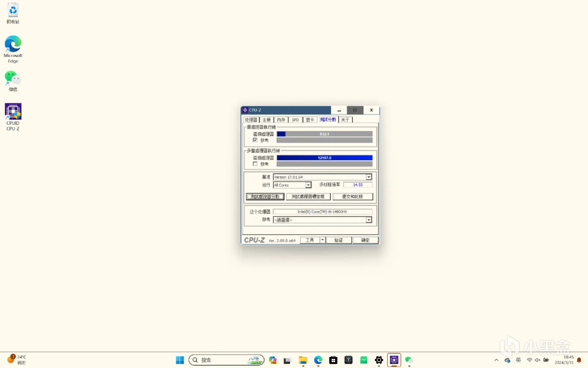The height and width of the screenshot is (368, 588).
Task: Click the 工具 button
Action: [x=310, y=240]
